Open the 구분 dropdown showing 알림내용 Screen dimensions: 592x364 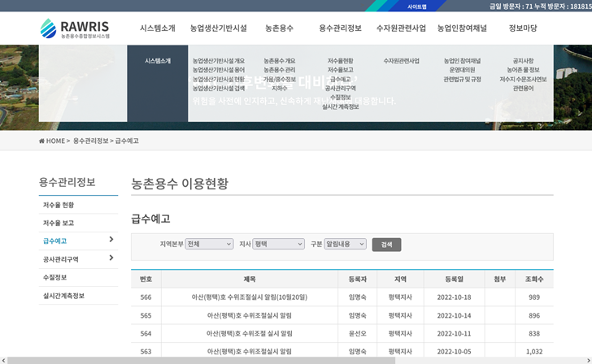(x=345, y=244)
